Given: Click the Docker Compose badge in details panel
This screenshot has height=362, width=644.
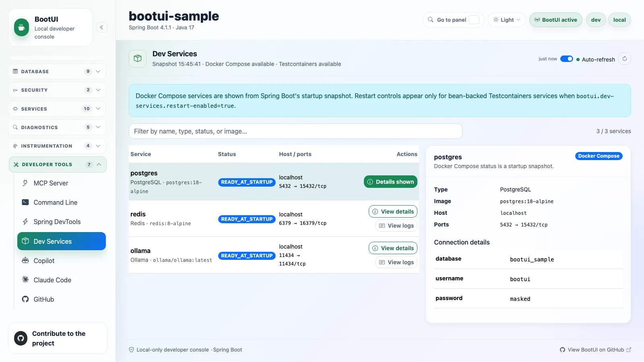Looking at the screenshot, I should coord(599,156).
